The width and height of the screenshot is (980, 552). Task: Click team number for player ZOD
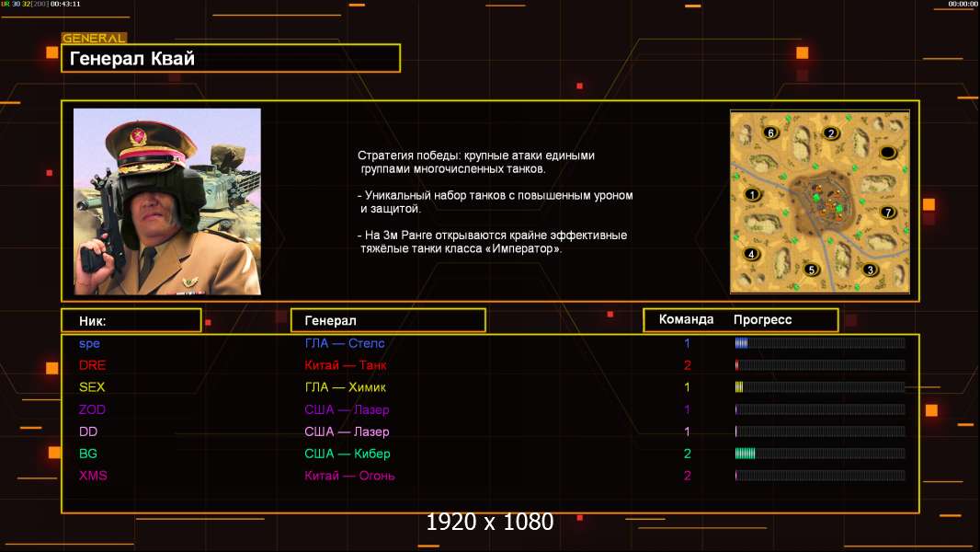[x=687, y=409]
